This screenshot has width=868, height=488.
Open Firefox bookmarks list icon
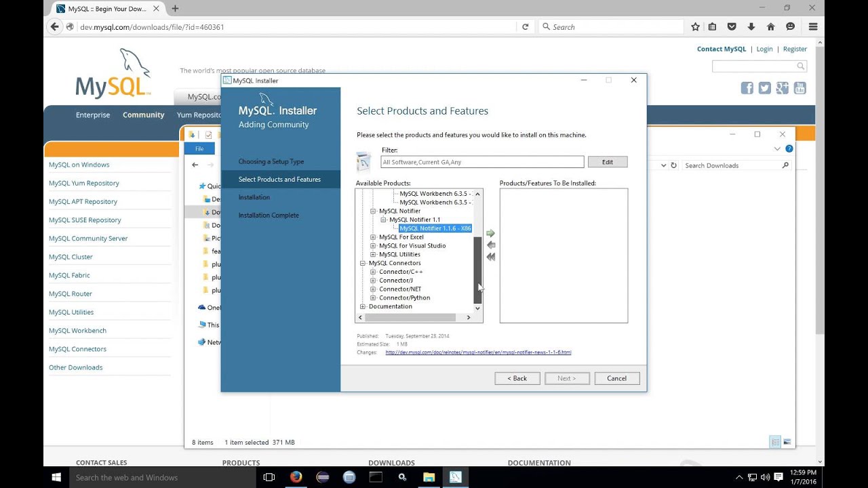[x=712, y=27]
